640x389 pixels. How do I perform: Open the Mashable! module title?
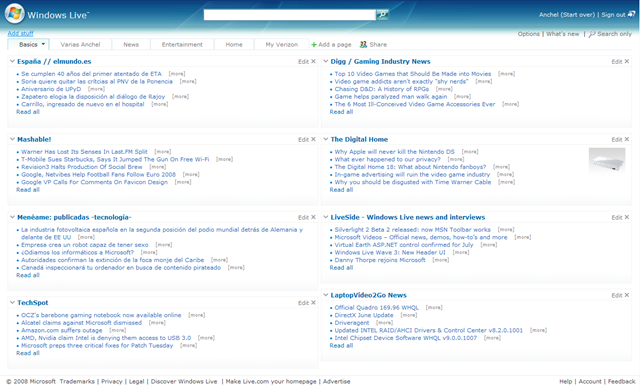click(34, 139)
